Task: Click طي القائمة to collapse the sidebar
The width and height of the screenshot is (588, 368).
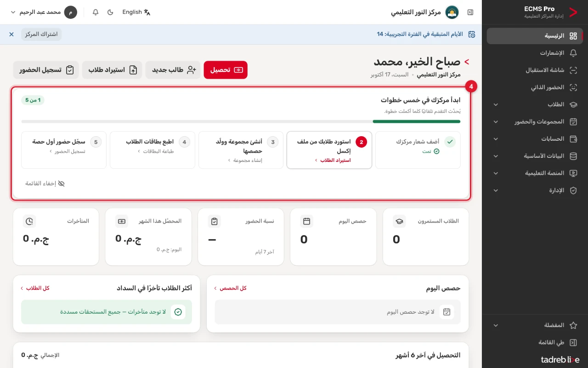Action: 535,343
